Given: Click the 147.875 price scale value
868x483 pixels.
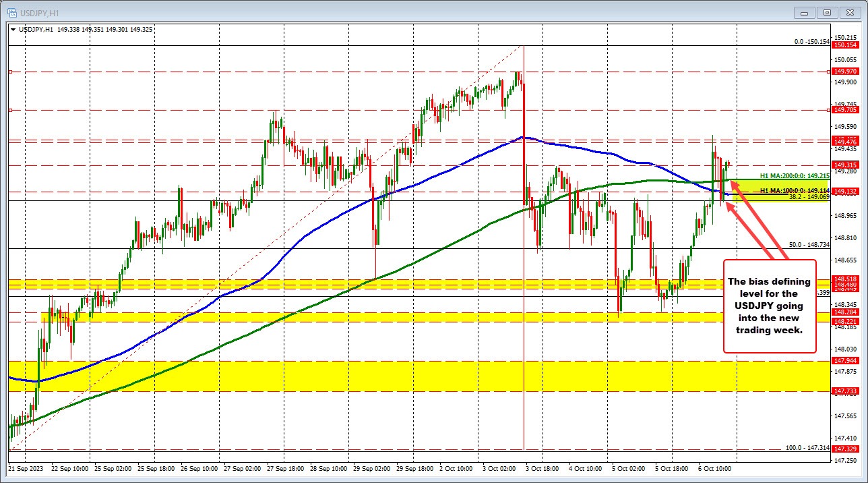Looking at the screenshot, I should [844, 371].
